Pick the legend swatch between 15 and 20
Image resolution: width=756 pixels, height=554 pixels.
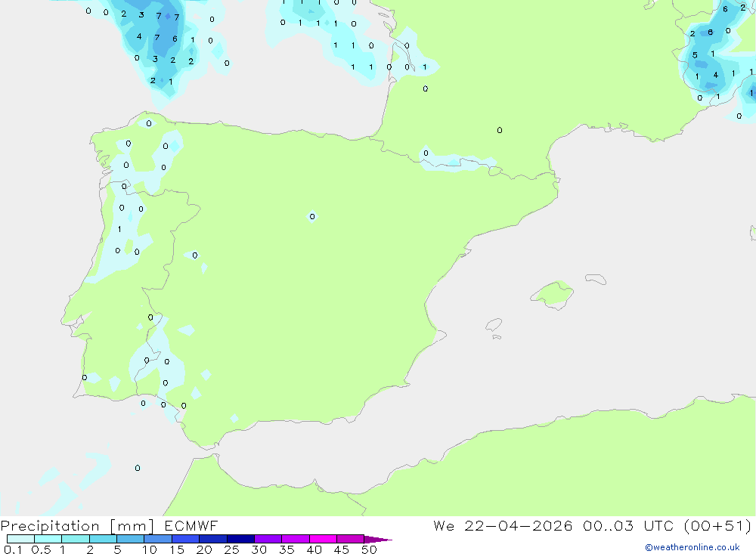(185, 539)
